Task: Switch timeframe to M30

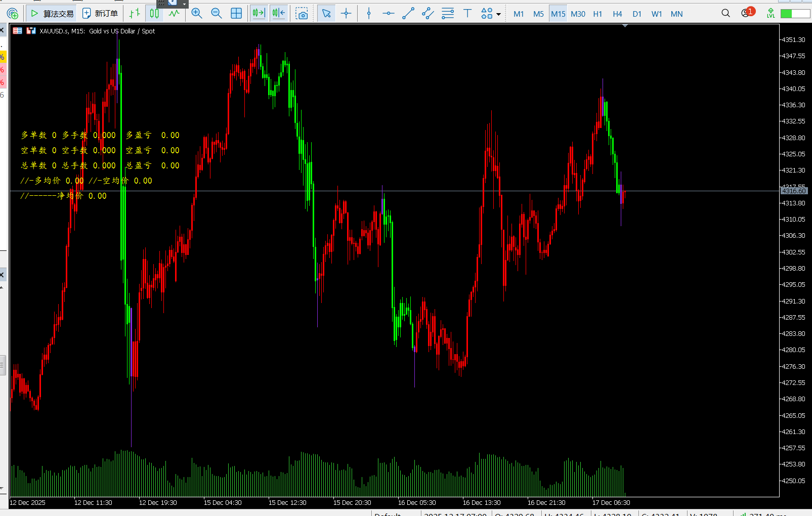Action: tap(578, 14)
